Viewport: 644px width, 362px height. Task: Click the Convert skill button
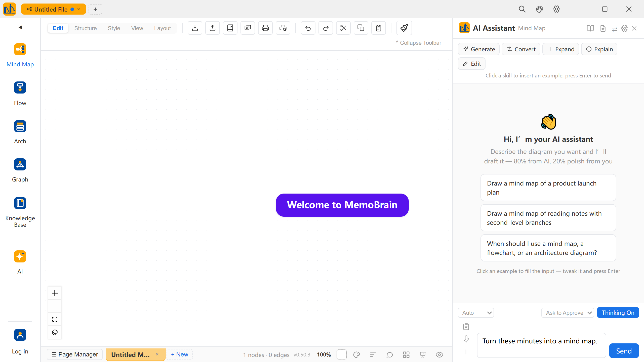click(521, 49)
